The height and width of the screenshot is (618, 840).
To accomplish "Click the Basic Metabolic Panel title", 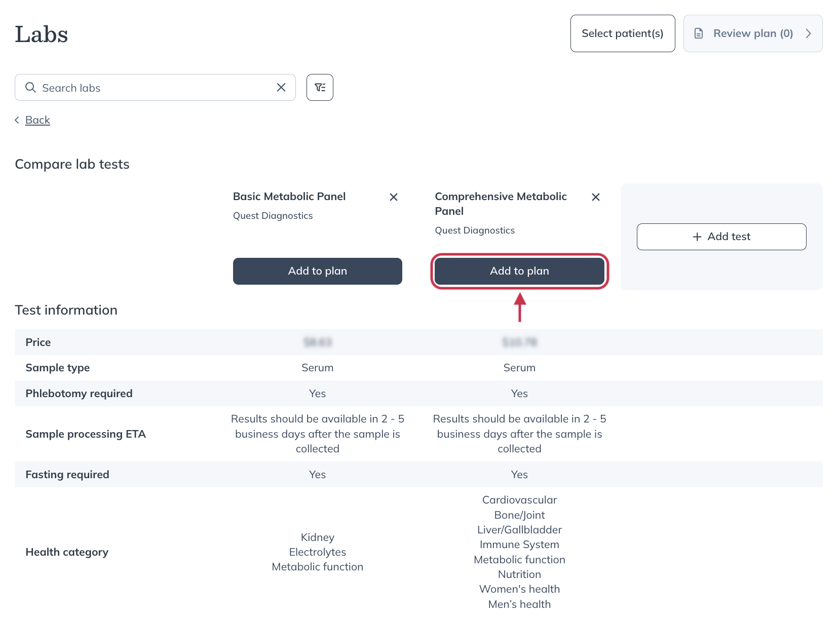I will coord(289,197).
